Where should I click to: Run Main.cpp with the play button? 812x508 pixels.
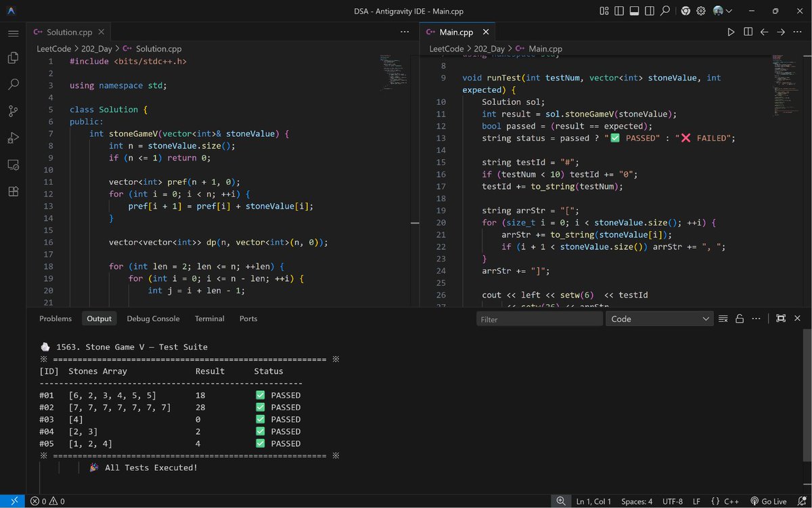point(731,32)
